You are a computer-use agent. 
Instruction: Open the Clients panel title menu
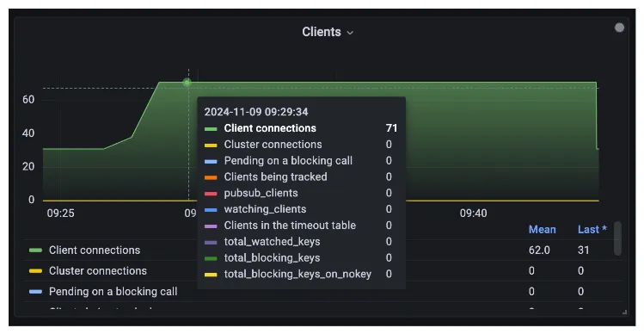point(328,32)
